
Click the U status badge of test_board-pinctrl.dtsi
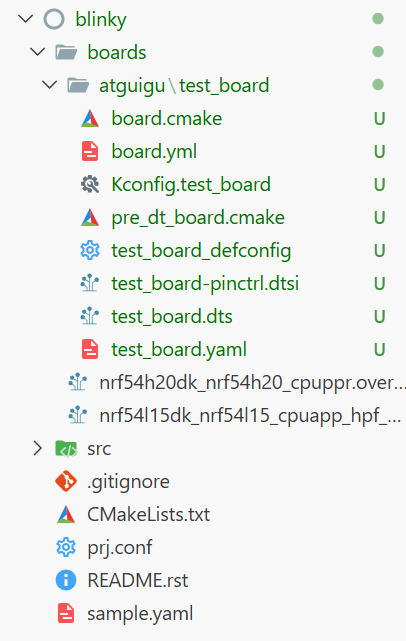379,284
